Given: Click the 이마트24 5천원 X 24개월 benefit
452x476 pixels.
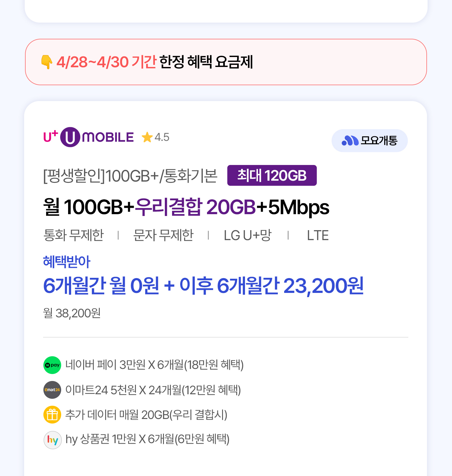Looking at the screenshot, I should pyautogui.click(x=153, y=390).
